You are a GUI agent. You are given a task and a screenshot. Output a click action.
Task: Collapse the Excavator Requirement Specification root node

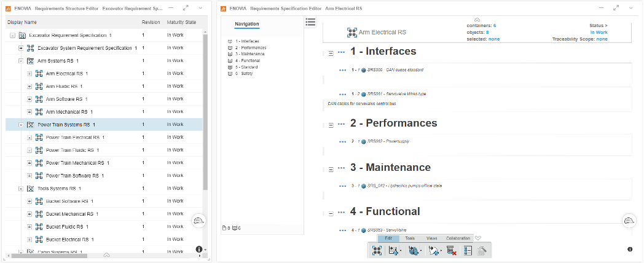[x=13, y=36]
